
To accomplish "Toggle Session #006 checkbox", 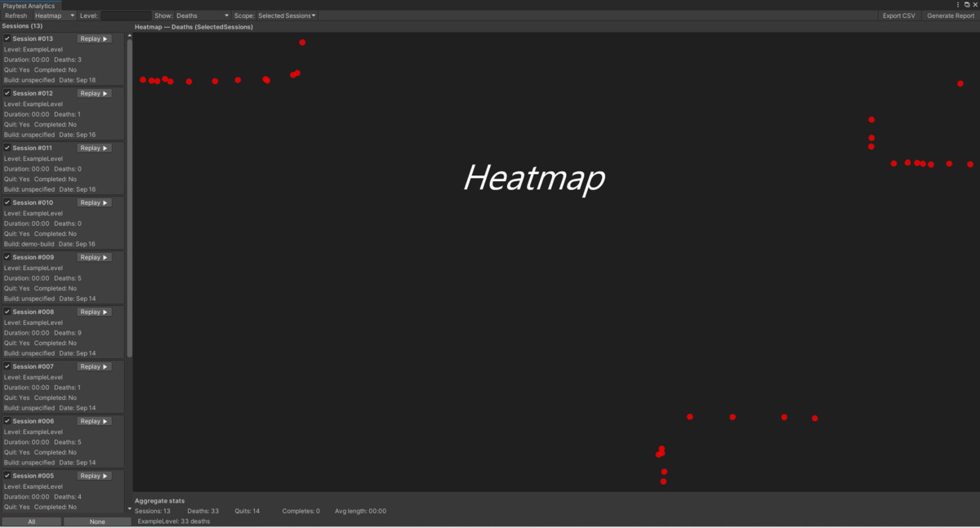I will pyautogui.click(x=7, y=421).
